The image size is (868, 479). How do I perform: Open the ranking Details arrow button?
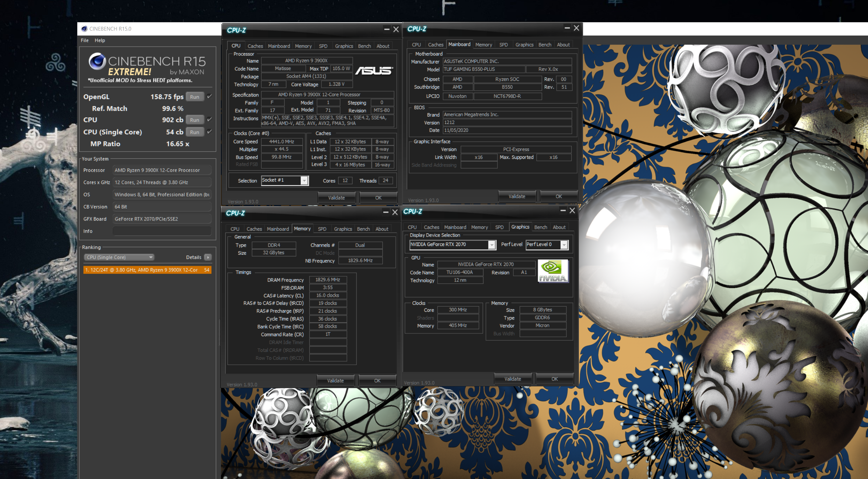[208, 257]
